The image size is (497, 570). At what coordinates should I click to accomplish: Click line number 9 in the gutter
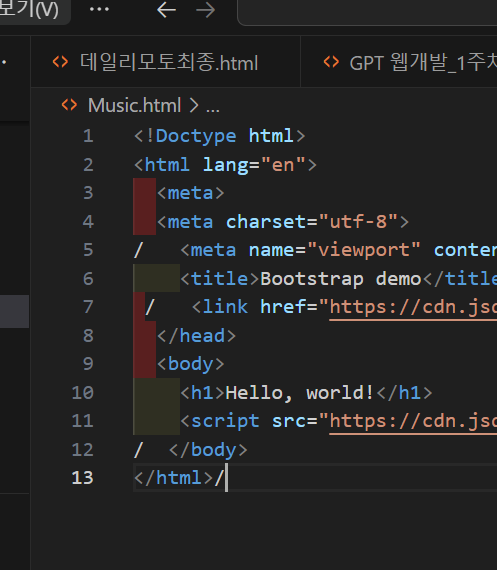tap(88, 364)
